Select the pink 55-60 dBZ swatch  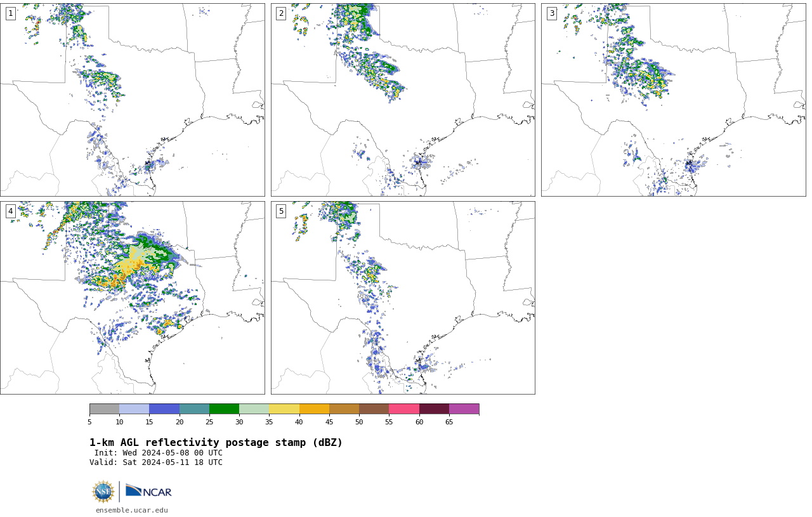[x=404, y=409]
